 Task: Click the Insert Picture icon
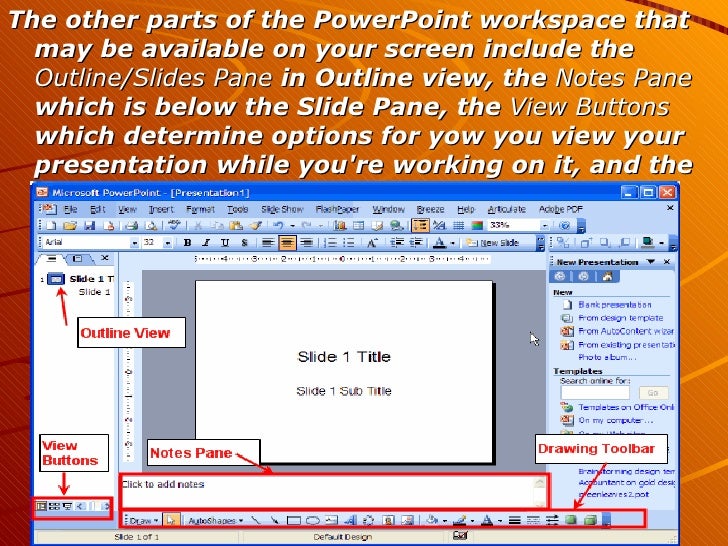pos(407,520)
